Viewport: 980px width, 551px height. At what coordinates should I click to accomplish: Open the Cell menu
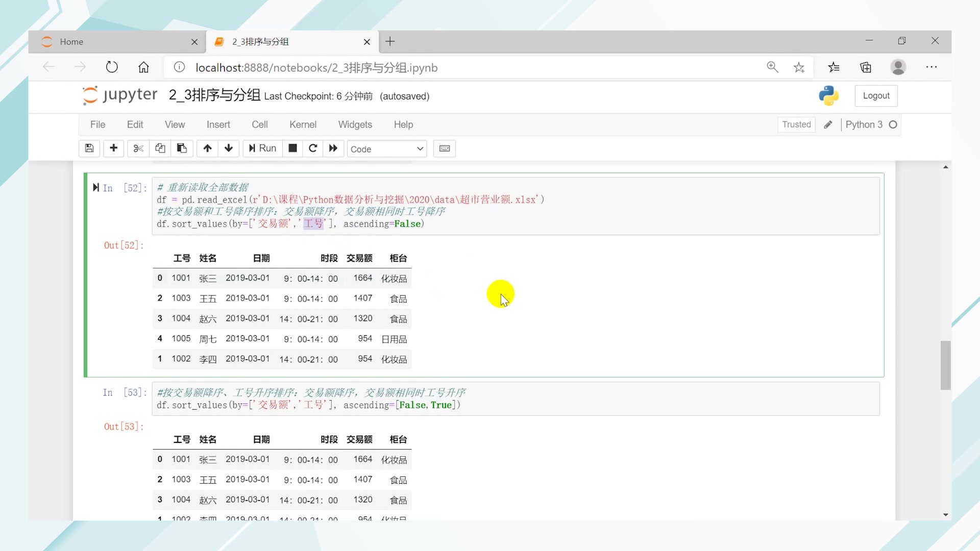(x=259, y=124)
